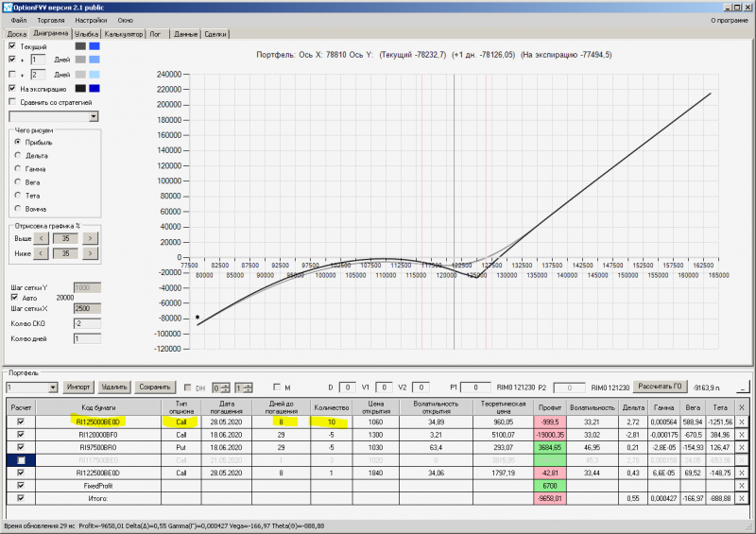Viewport: 756px width, 534px height.
Task: Select the Дельта radio button
Action: pyautogui.click(x=18, y=155)
